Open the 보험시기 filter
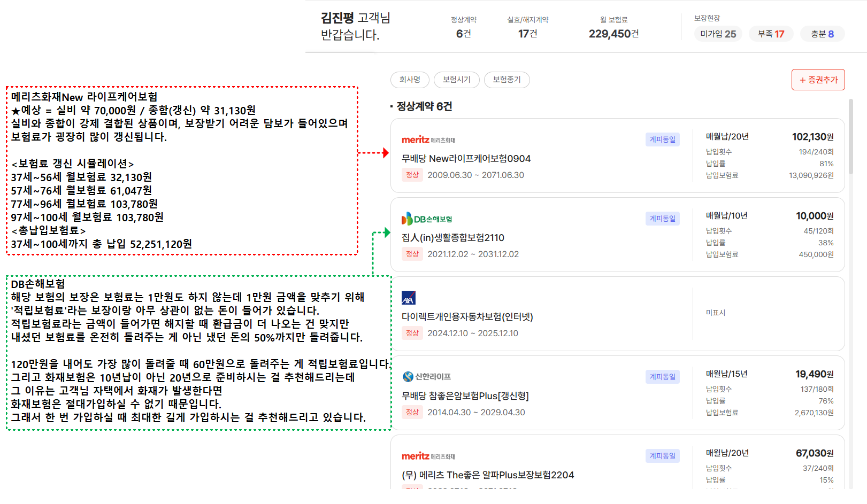This screenshot has width=867, height=504. pos(456,80)
